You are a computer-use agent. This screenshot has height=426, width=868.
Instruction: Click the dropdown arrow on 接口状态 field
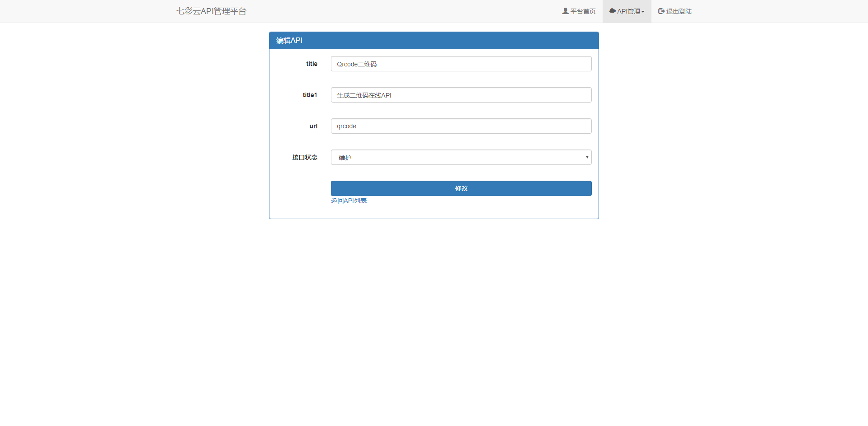click(x=587, y=157)
